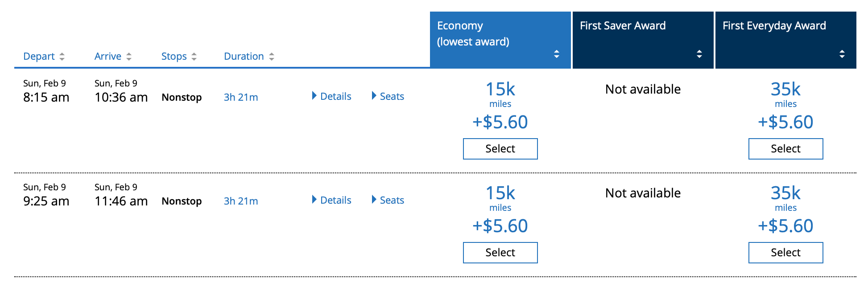
Task: Click sort arrows in First Everyday Award header
Action: (x=842, y=54)
